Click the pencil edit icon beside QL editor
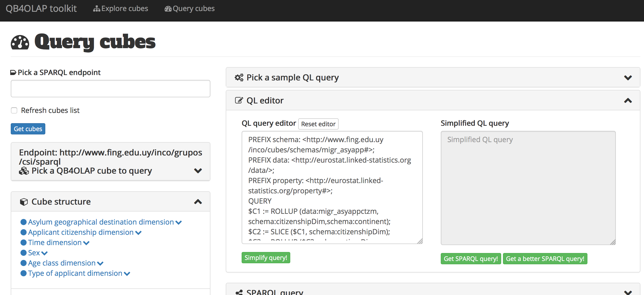Screen dimensions: 644x295 pyautogui.click(x=239, y=100)
